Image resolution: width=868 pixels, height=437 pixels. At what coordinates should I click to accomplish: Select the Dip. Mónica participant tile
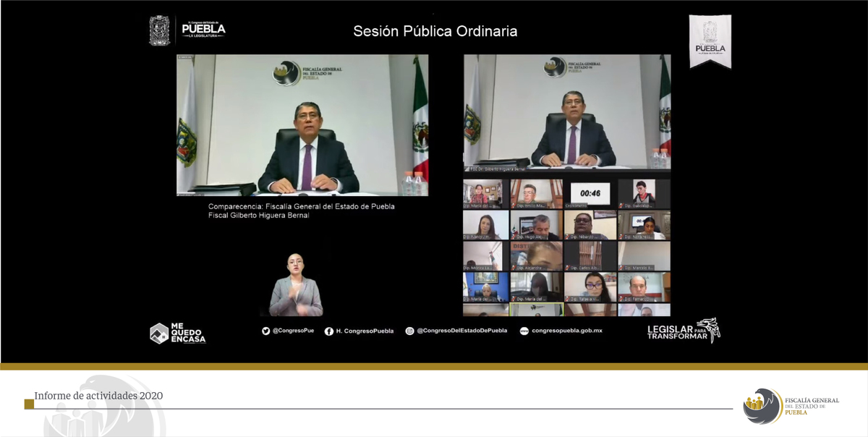pyautogui.click(x=486, y=256)
